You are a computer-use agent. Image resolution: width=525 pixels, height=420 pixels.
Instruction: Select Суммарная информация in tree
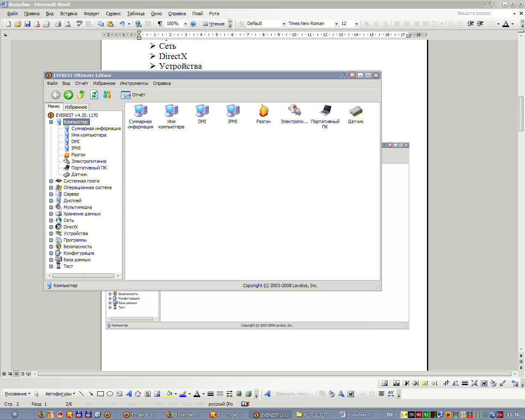click(96, 128)
